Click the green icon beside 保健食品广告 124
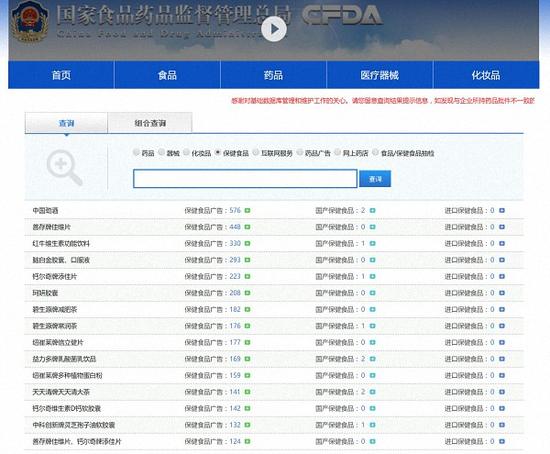The height and width of the screenshot is (454, 550). coord(247,441)
